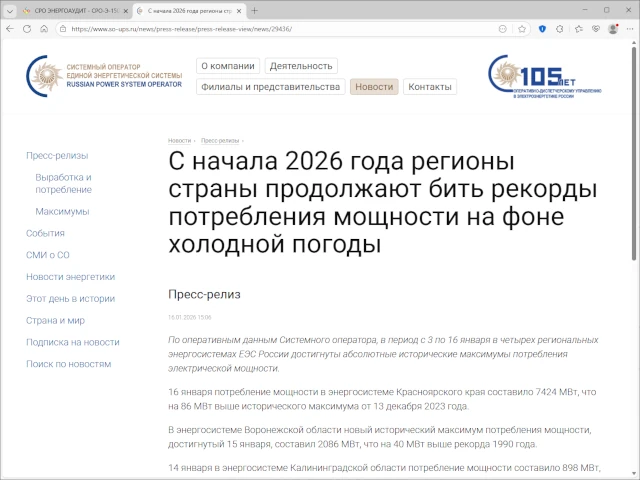Click the Пресс-релиз subheading
The image size is (640, 480).
204,294
